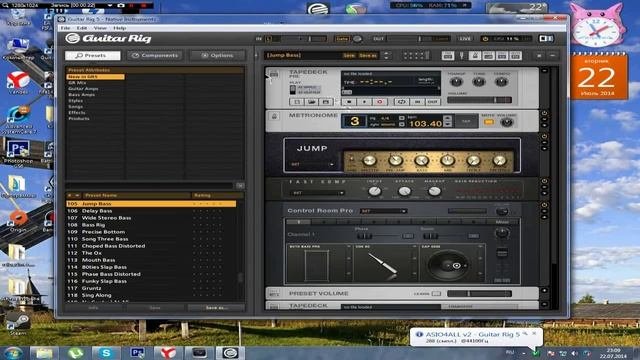The width and height of the screenshot is (640, 360).
Task: Toggle power of the Metronome module
Action: coord(544,113)
